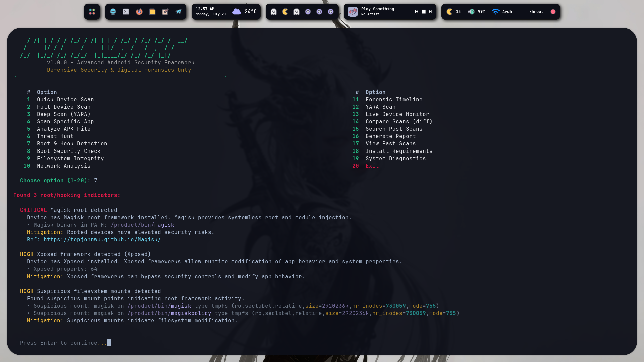Skip to the next track
Screen dimensions: 644x362
pos(431,12)
